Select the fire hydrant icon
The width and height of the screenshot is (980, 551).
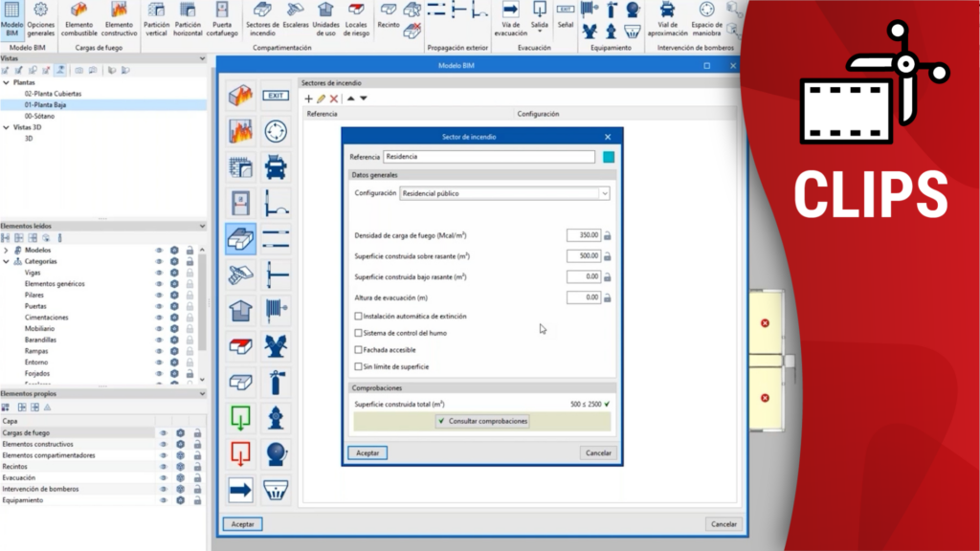276,418
